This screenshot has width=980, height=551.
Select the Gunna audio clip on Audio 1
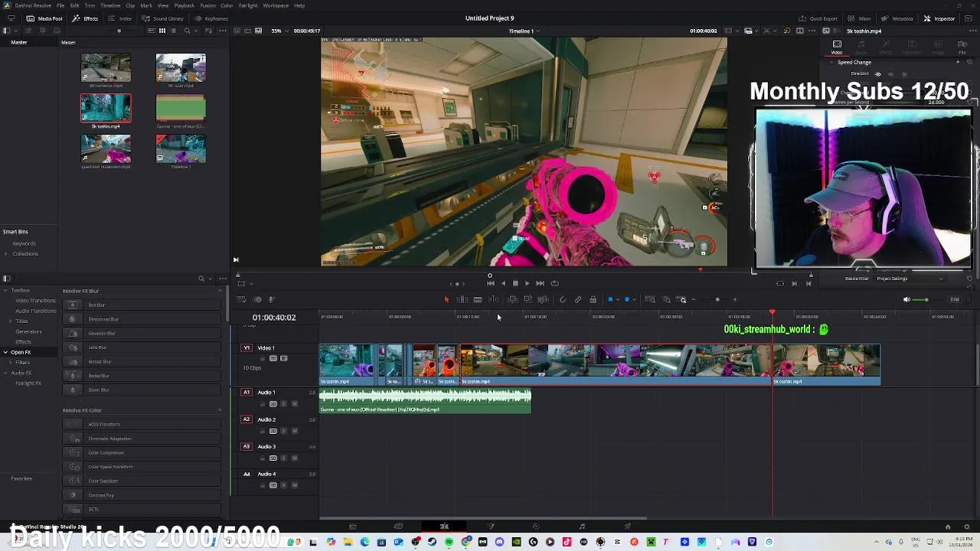pyautogui.click(x=425, y=402)
